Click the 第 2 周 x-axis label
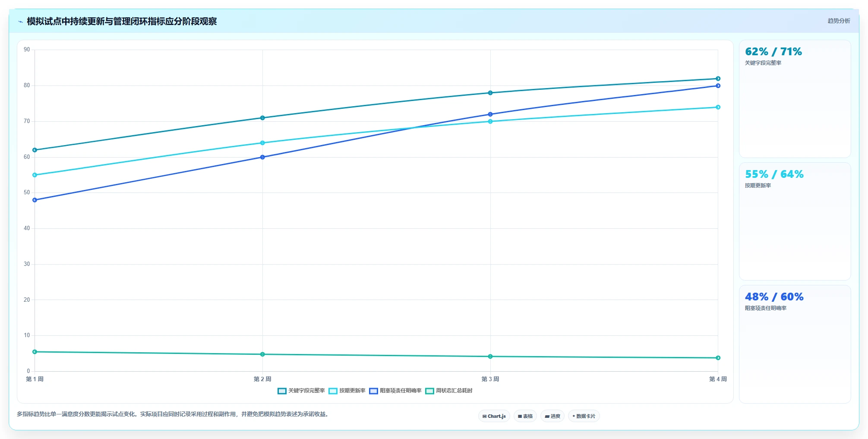868x439 pixels. 262,379
